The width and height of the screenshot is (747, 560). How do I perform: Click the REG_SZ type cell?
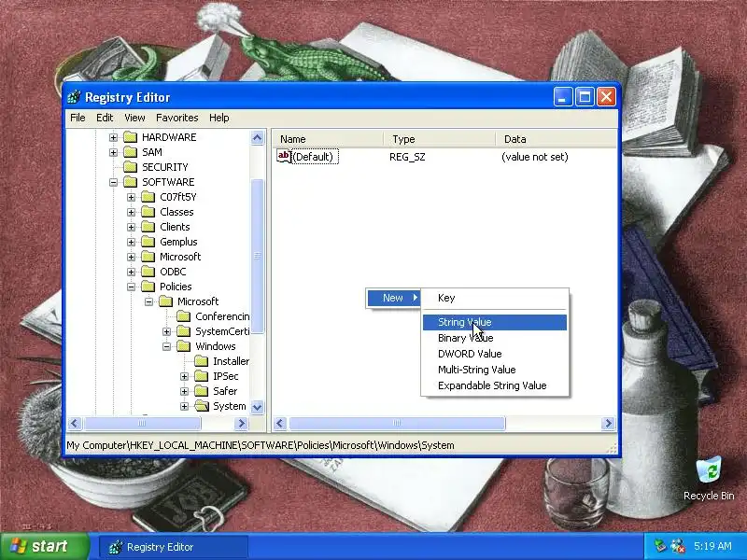pyautogui.click(x=407, y=157)
